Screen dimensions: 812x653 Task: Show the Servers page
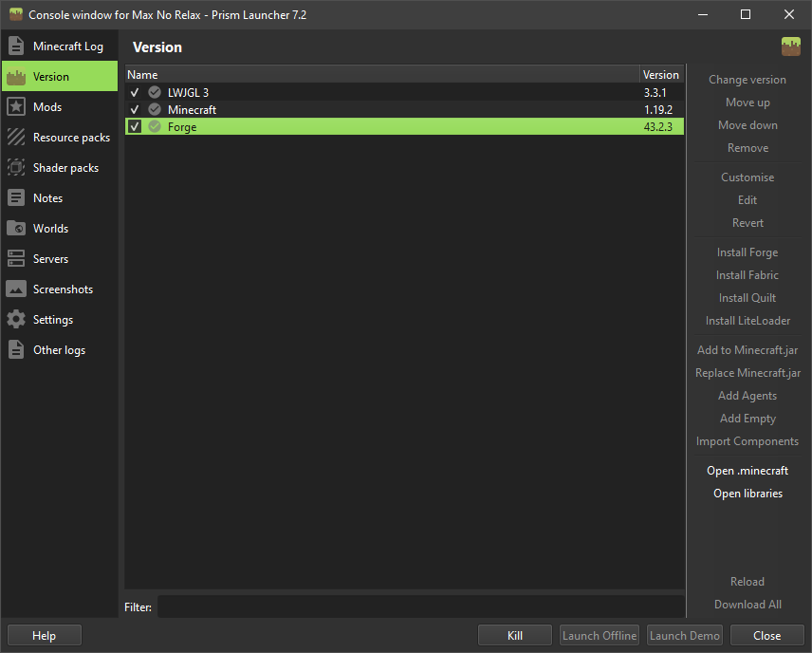pyautogui.click(x=60, y=258)
